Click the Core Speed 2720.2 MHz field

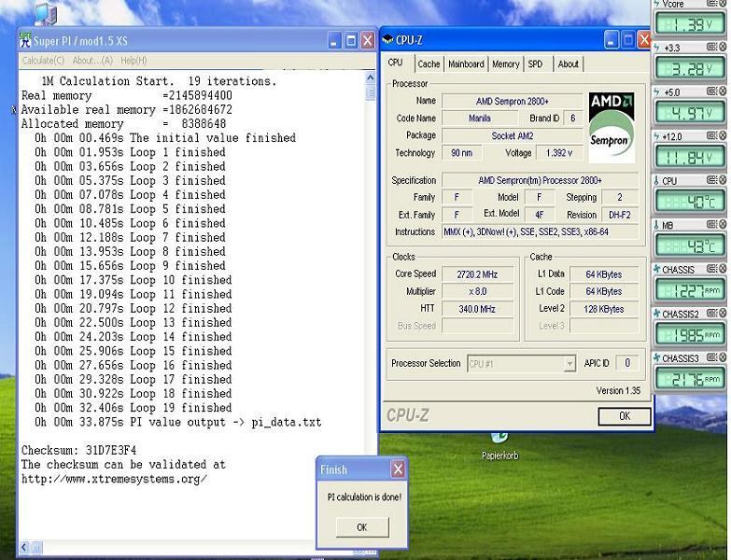(x=477, y=274)
